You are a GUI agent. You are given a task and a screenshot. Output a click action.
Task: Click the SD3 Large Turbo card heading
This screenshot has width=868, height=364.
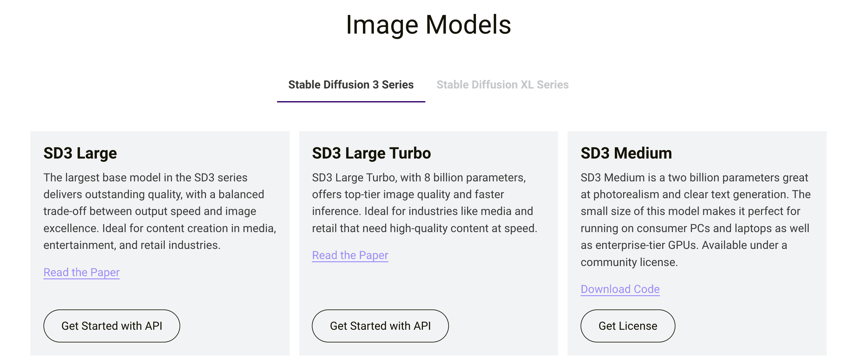(371, 153)
